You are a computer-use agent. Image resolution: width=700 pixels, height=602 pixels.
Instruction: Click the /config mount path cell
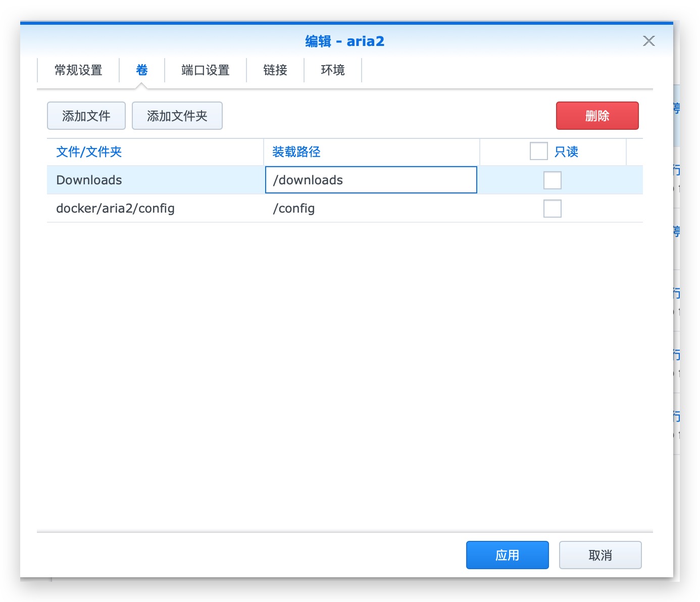[371, 208]
